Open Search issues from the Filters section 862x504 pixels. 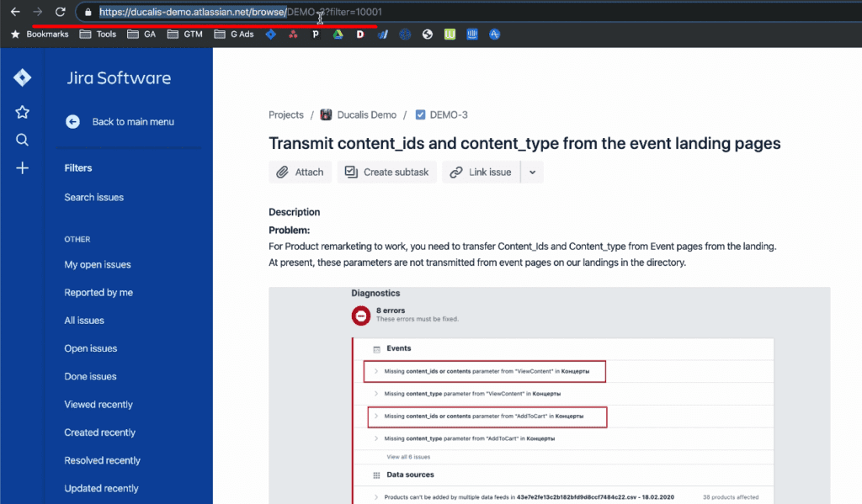coord(94,197)
